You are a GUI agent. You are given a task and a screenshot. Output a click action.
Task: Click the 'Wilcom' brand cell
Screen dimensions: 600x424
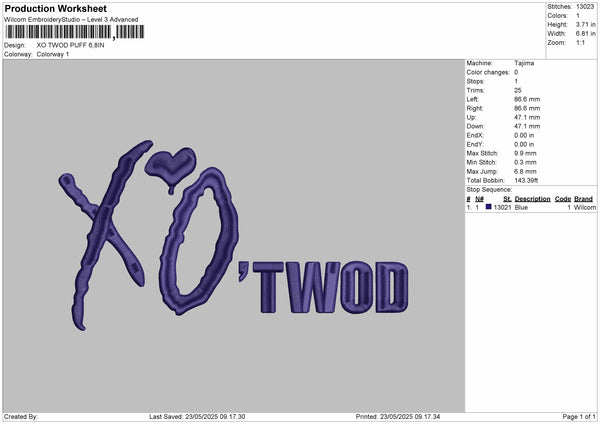point(585,207)
